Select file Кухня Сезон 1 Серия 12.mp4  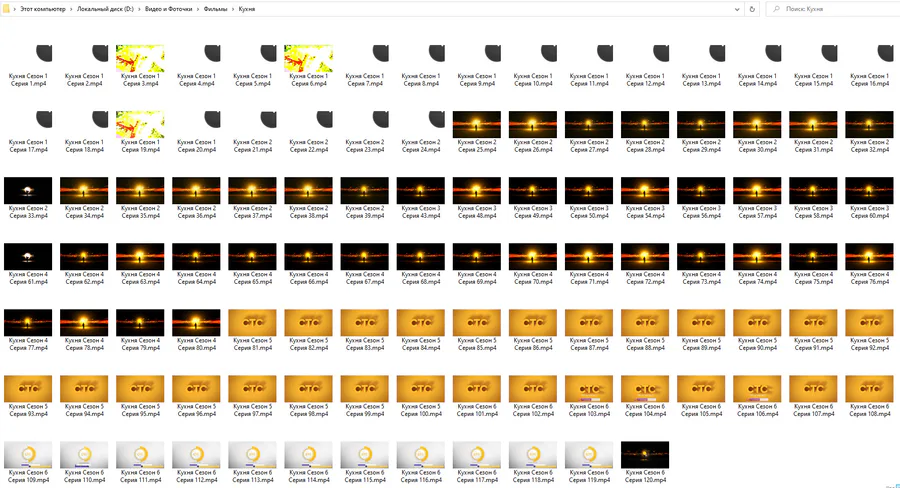click(x=645, y=65)
